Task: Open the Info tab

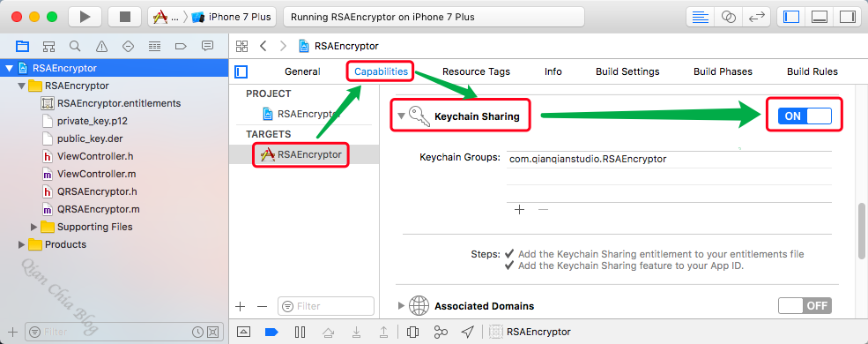Action: point(553,71)
